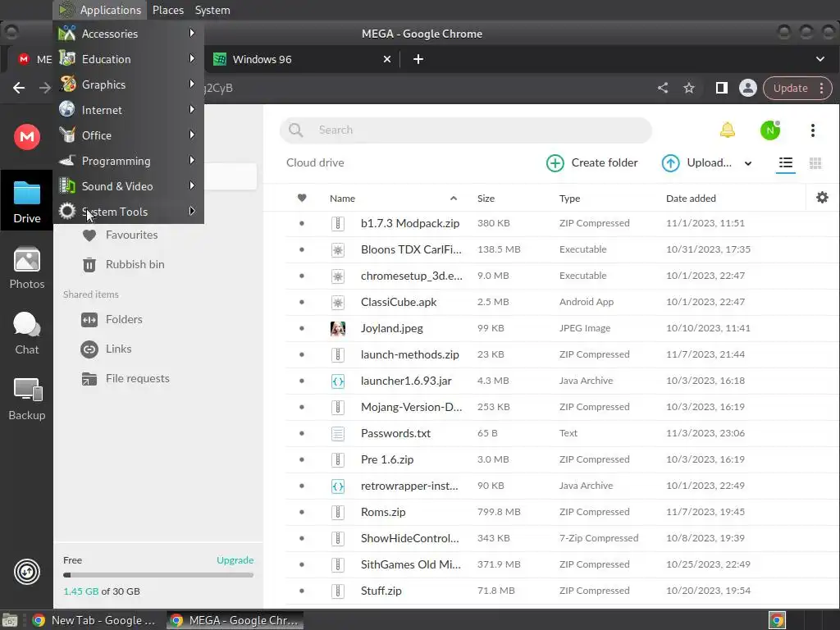Open the Photos section
Image resolution: width=840 pixels, height=630 pixels.
[x=27, y=268]
